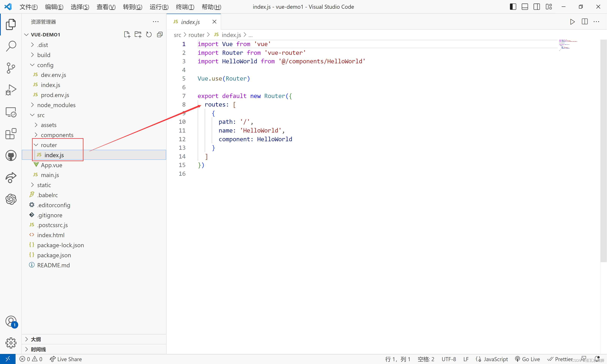
Task: Click Prettier in status bar
Action: [x=560, y=359]
